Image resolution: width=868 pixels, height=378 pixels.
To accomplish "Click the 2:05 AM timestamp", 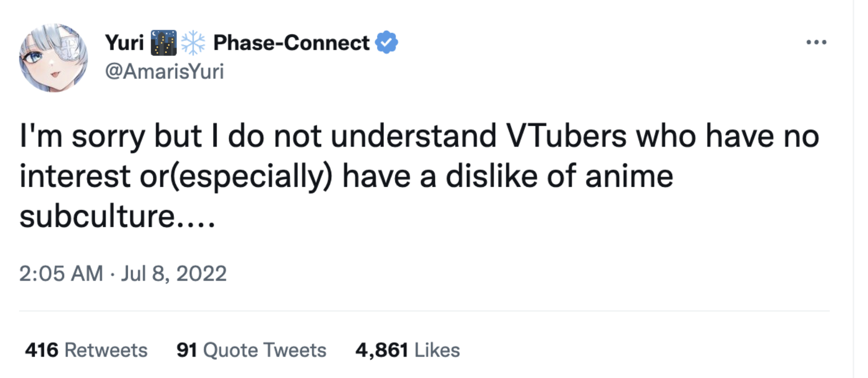I will [61, 273].
